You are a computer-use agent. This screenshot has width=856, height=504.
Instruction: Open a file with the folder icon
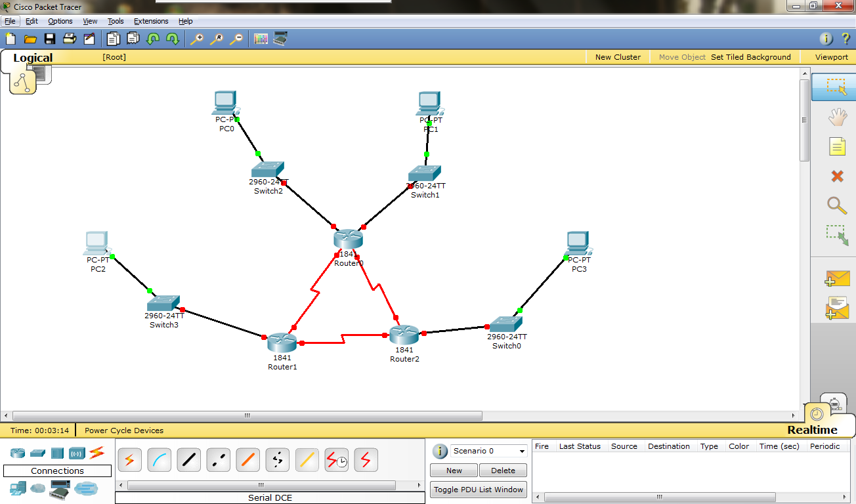pyautogui.click(x=30, y=39)
